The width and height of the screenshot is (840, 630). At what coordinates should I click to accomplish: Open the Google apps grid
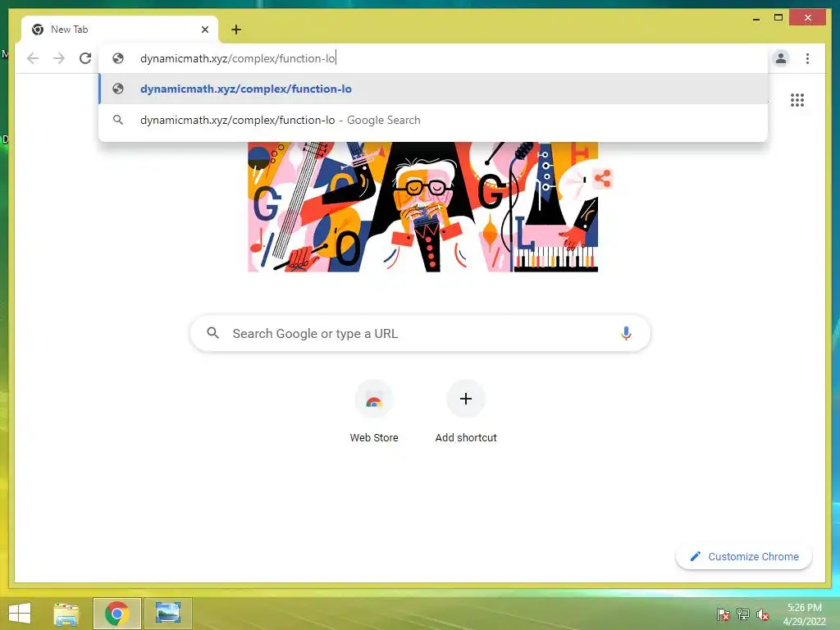coord(797,100)
